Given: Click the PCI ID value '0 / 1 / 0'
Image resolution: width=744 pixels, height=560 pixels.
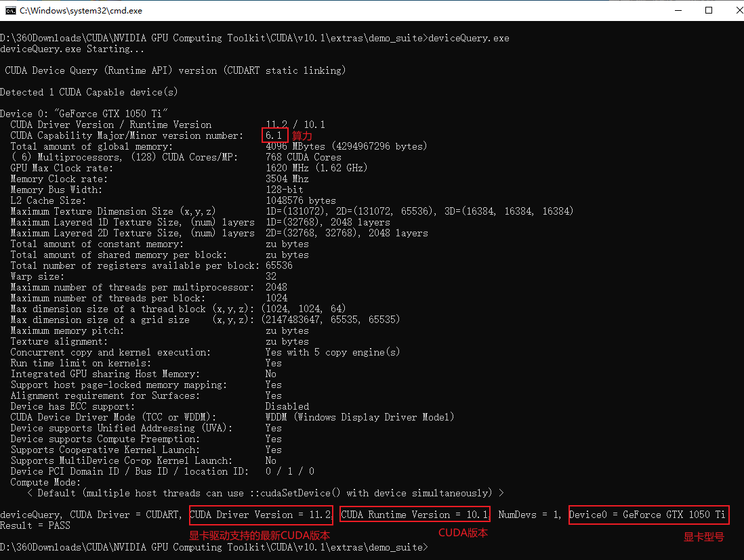Looking at the screenshot, I should point(290,471).
